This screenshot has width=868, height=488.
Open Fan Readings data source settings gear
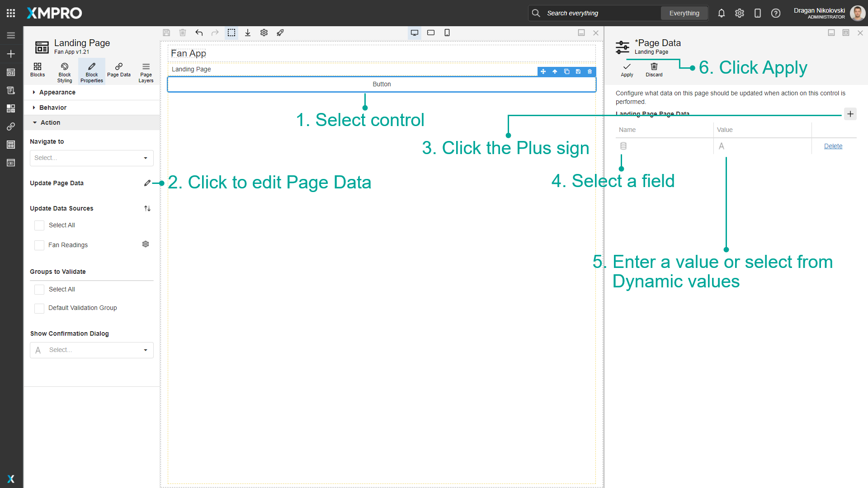click(x=146, y=244)
